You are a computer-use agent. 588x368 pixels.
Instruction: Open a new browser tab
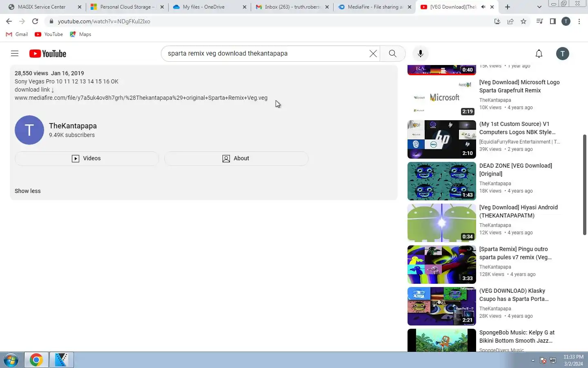[x=507, y=7]
